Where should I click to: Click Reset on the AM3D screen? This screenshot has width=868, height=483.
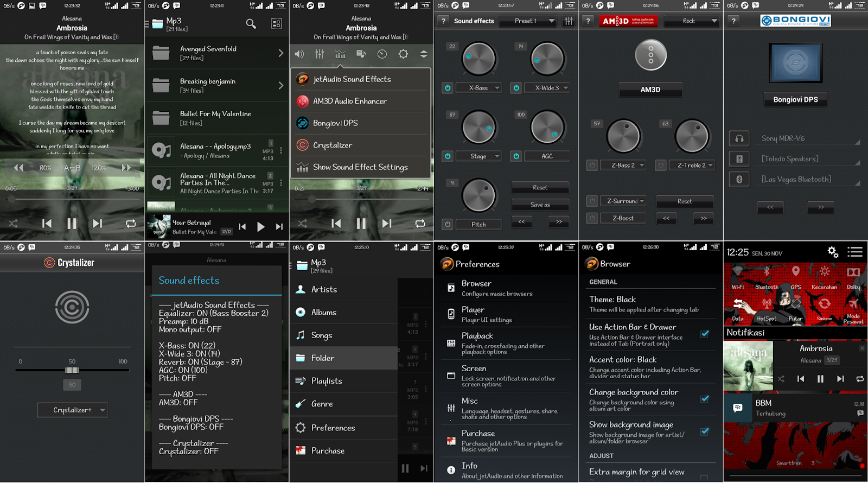[x=685, y=201]
